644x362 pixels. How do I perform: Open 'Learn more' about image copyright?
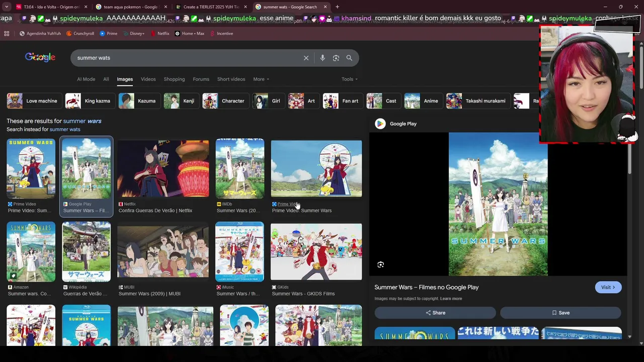tap(451, 299)
